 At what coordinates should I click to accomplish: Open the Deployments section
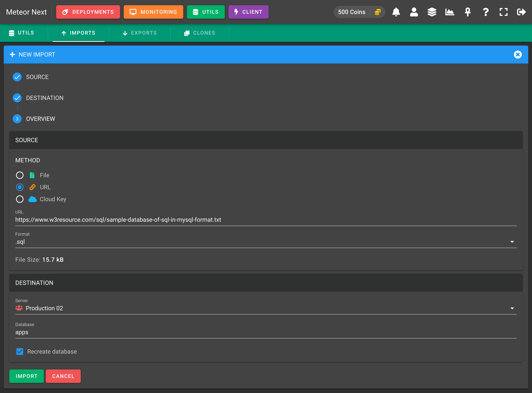[x=88, y=12]
